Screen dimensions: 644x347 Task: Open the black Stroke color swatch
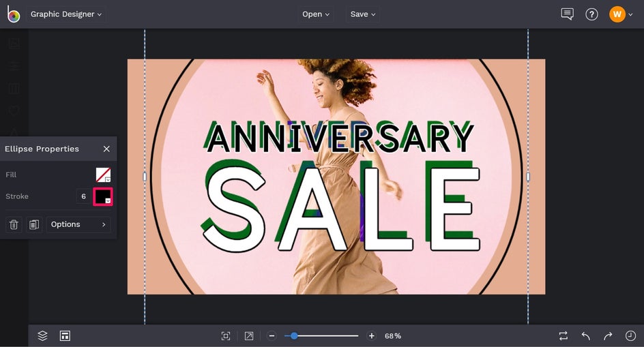coord(103,197)
